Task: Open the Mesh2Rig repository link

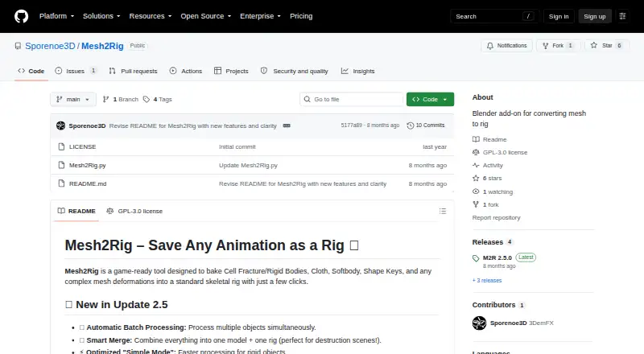Action: (x=102, y=46)
